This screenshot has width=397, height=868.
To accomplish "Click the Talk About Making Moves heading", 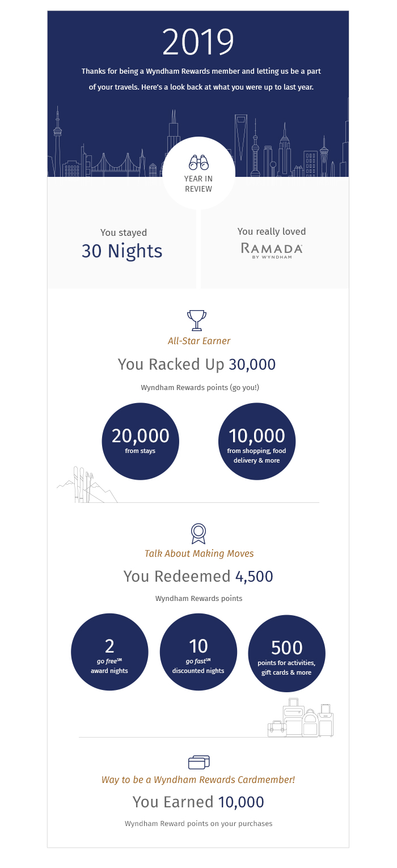I will 199,553.
